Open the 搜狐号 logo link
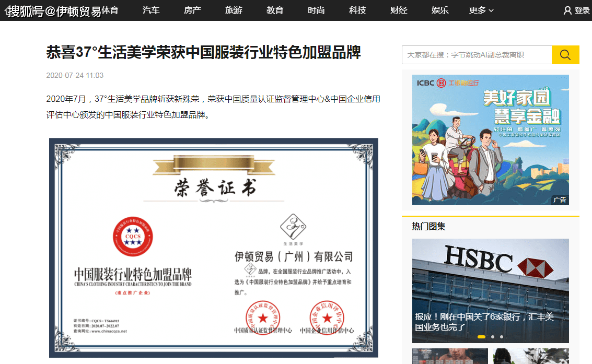Viewport: 592px width, 364px height. pyautogui.click(x=25, y=11)
